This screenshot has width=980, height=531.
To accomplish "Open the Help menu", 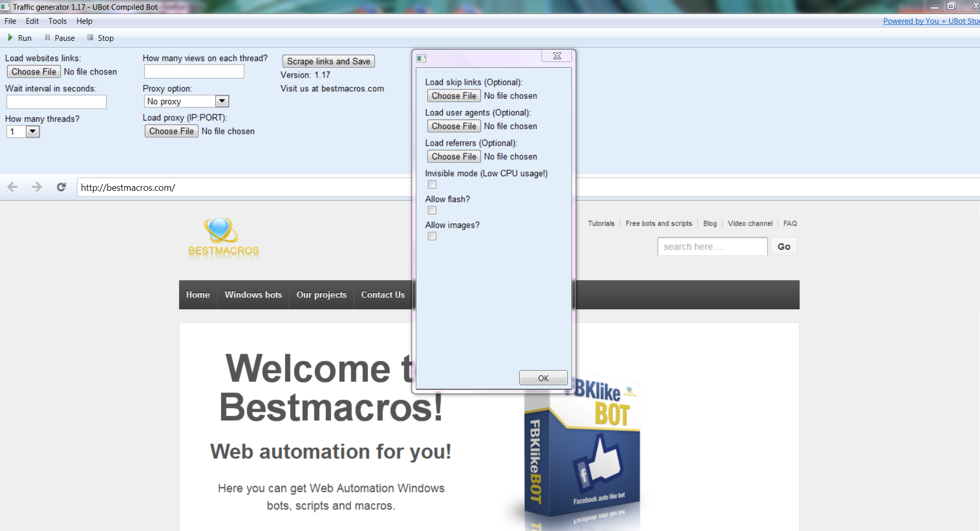I will coord(84,21).
